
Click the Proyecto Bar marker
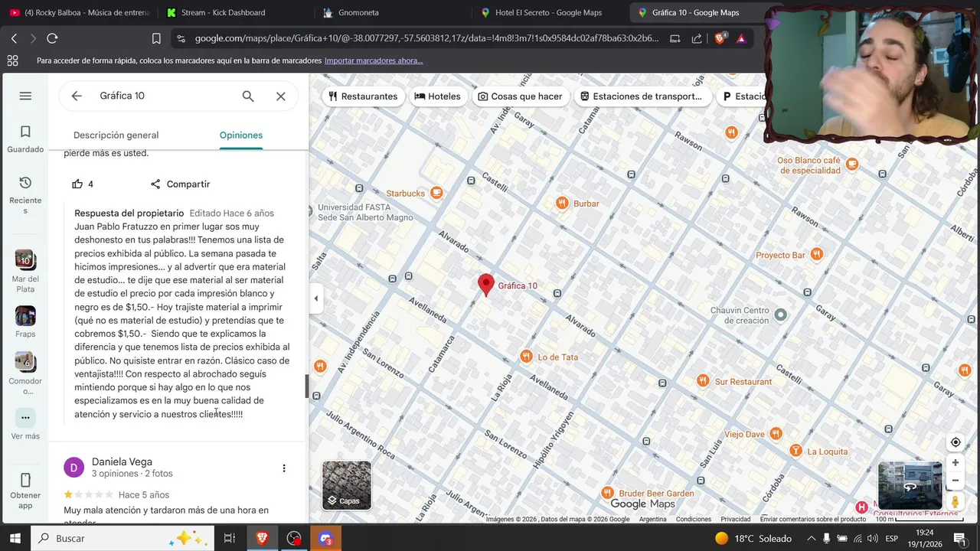817,254
